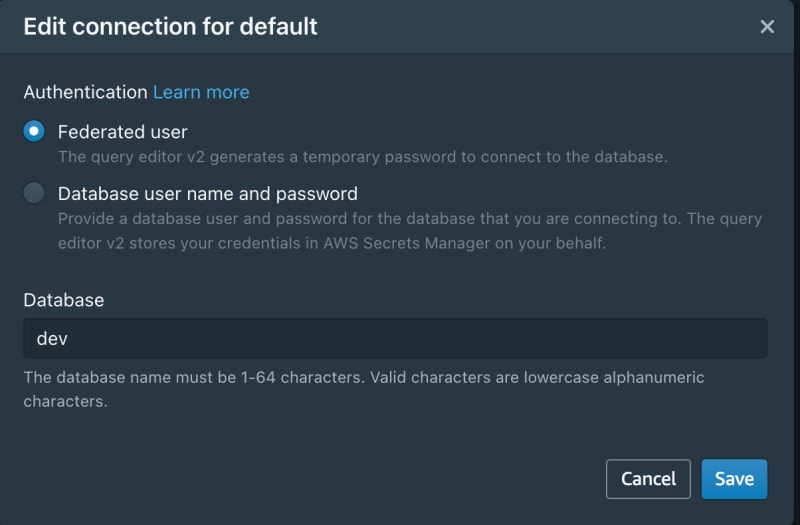Click the blue Save button

click(734, 479)
